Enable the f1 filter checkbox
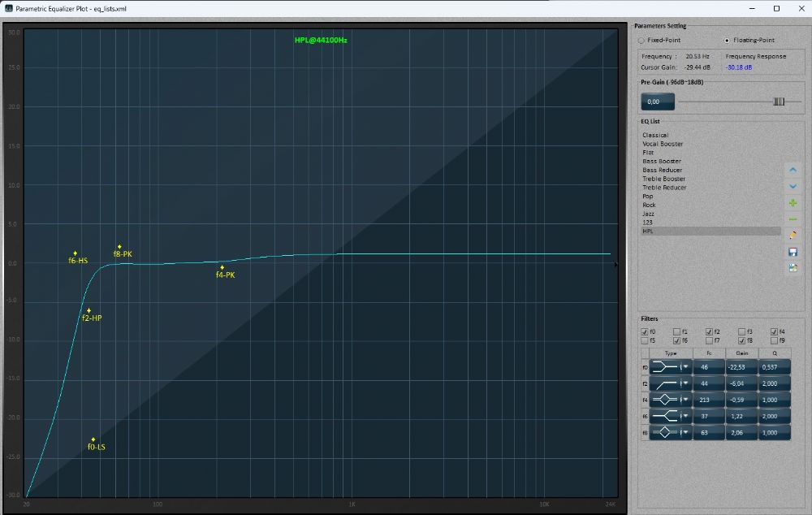Screen dimensions: 812x515 pyautogui.click(x=677, y=331)
